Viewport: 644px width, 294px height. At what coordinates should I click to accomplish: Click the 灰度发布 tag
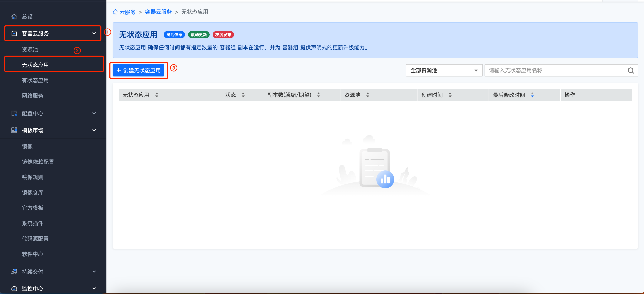coord(223,35)
